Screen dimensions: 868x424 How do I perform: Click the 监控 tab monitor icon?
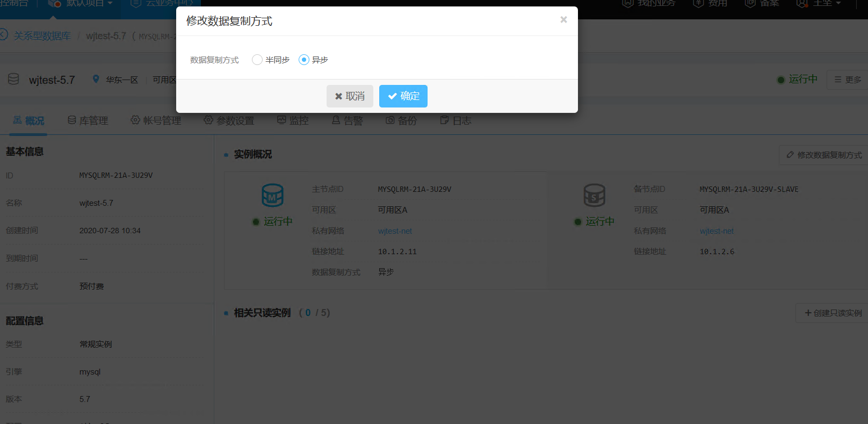point(281,120)
